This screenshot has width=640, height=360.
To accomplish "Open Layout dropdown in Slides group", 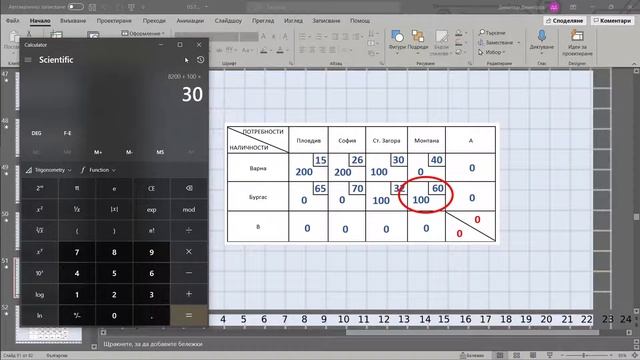I will pos(143,33).
